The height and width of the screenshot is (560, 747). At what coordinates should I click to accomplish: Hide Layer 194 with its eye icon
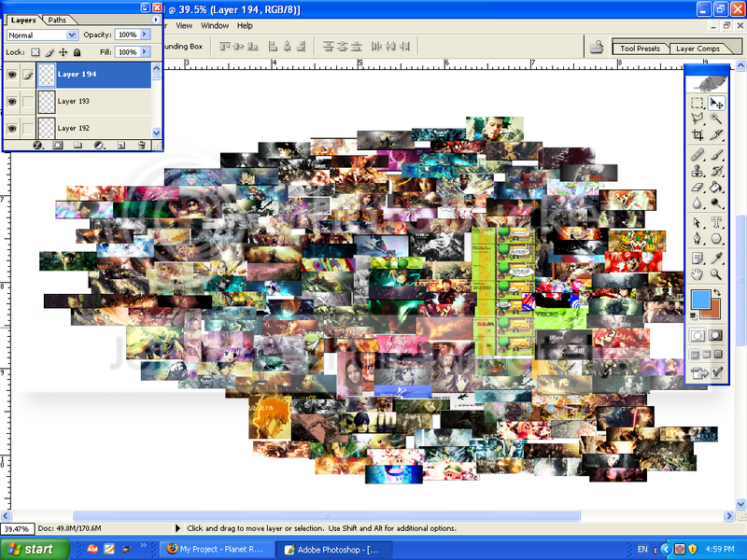[12, 75]
